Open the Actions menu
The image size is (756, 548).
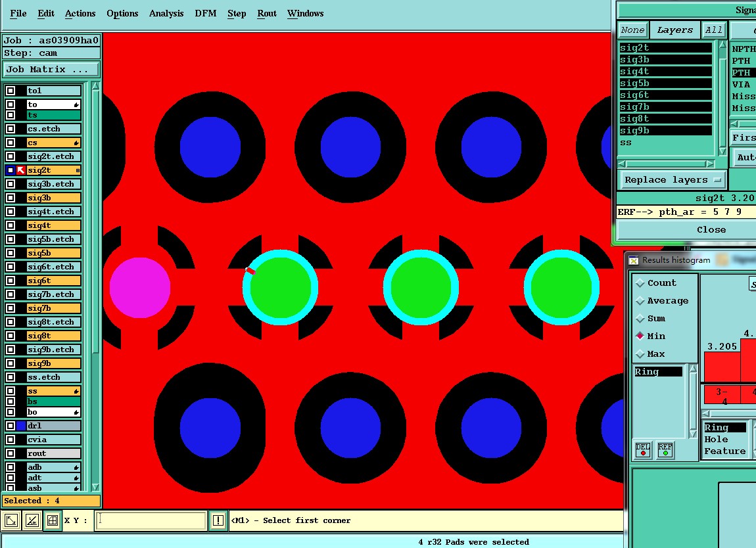80,14
